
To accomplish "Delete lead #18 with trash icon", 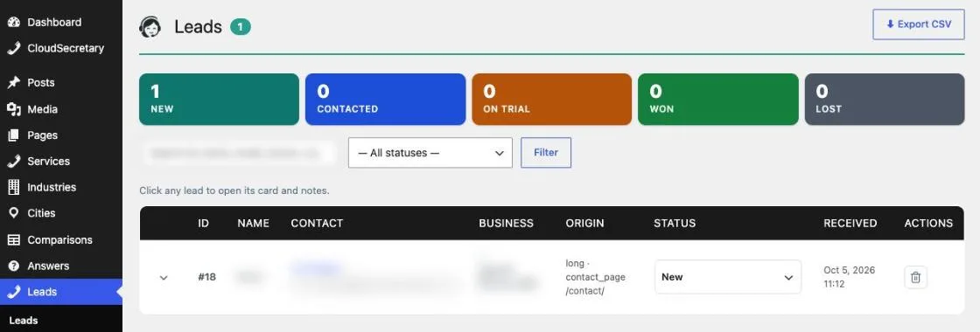I will [915, 277].
